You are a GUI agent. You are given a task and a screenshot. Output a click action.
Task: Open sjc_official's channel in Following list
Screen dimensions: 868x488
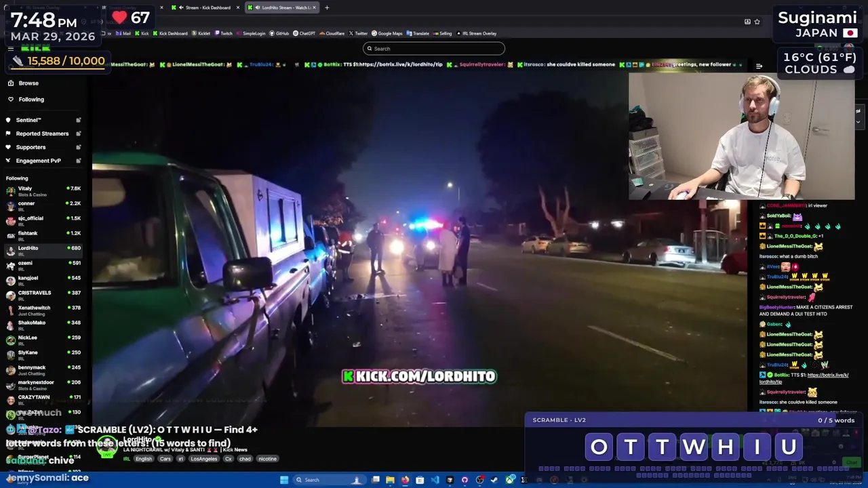coord(43,221)
